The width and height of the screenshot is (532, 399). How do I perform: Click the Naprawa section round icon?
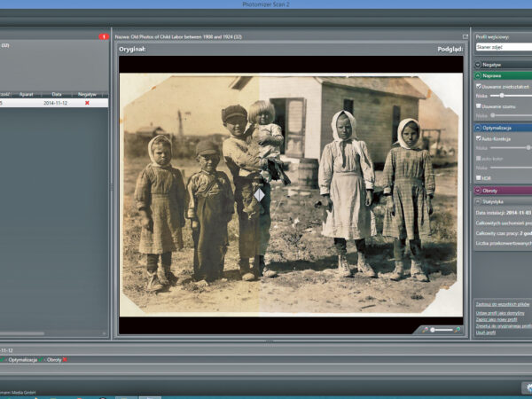click(x=479, y=76)
